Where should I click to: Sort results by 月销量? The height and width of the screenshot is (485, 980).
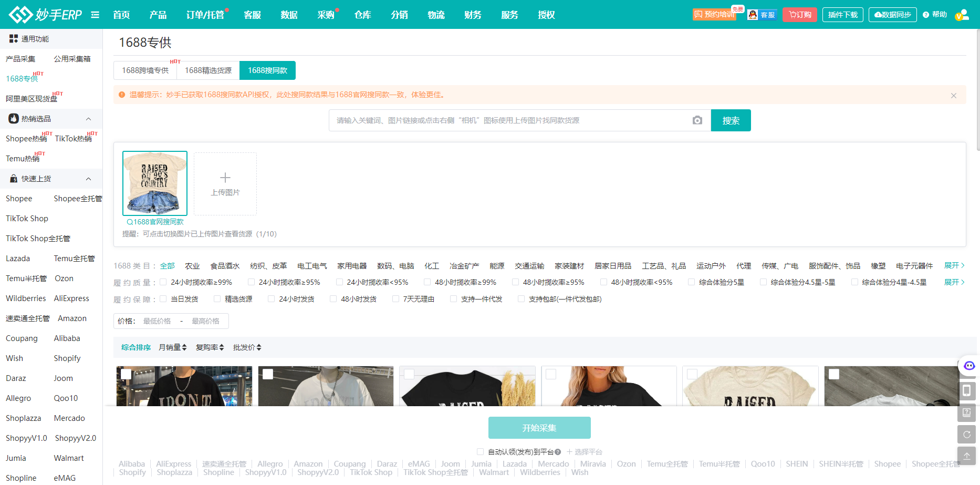[x=172, y=347]
